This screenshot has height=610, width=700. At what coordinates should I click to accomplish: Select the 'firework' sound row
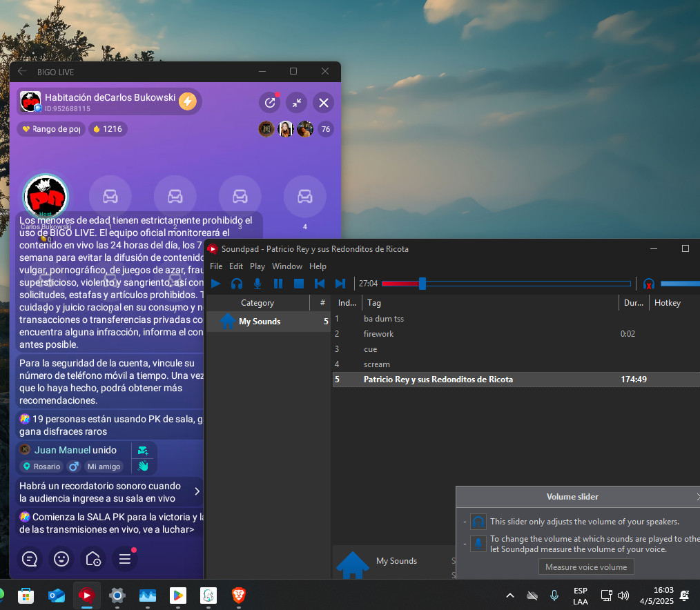516,334
